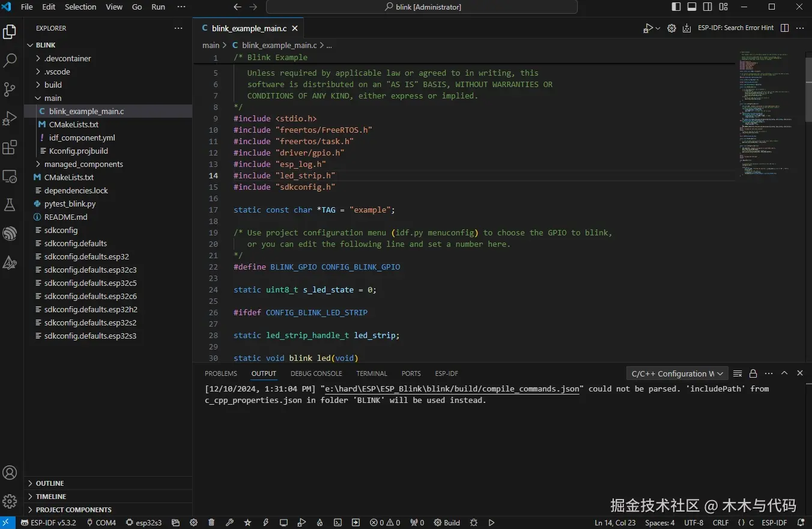Select the COM4 serial port in status bar

coord(101,522)
